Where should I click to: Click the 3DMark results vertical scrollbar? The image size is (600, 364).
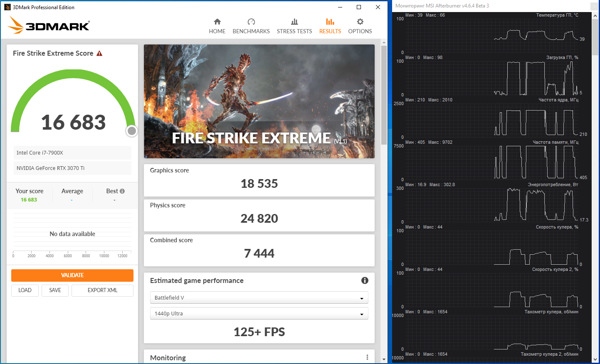click(x=384, y=96)
